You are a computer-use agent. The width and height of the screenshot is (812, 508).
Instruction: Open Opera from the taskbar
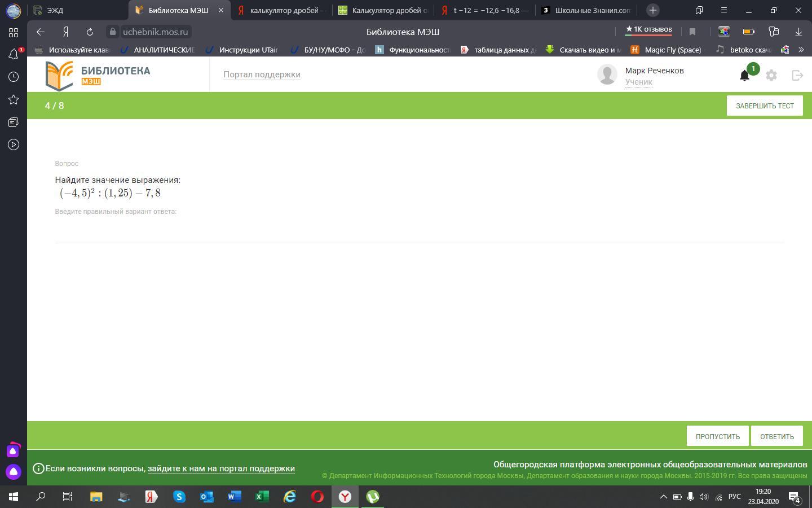pos(317,497)
